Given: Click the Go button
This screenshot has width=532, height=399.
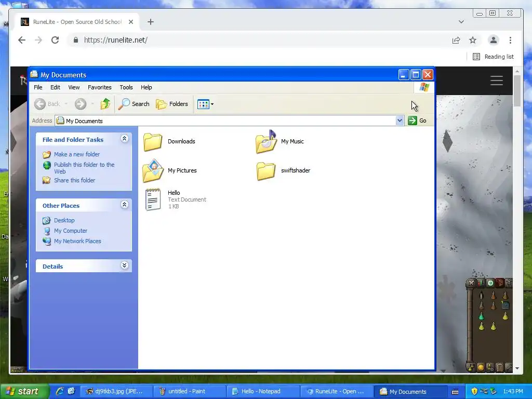Looking at the screenshot, I should 417,121.
